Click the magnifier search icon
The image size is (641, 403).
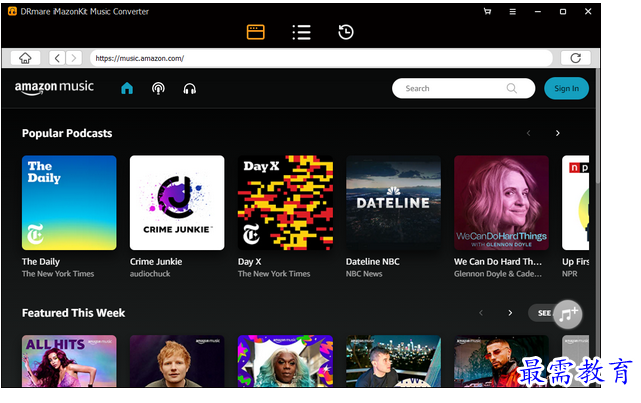point(511,88)
